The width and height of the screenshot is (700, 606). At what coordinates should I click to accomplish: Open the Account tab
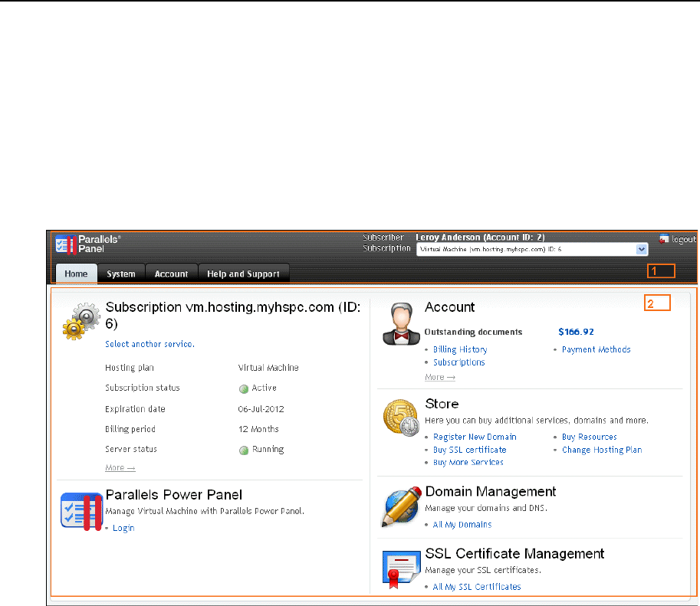coord(172,274)
